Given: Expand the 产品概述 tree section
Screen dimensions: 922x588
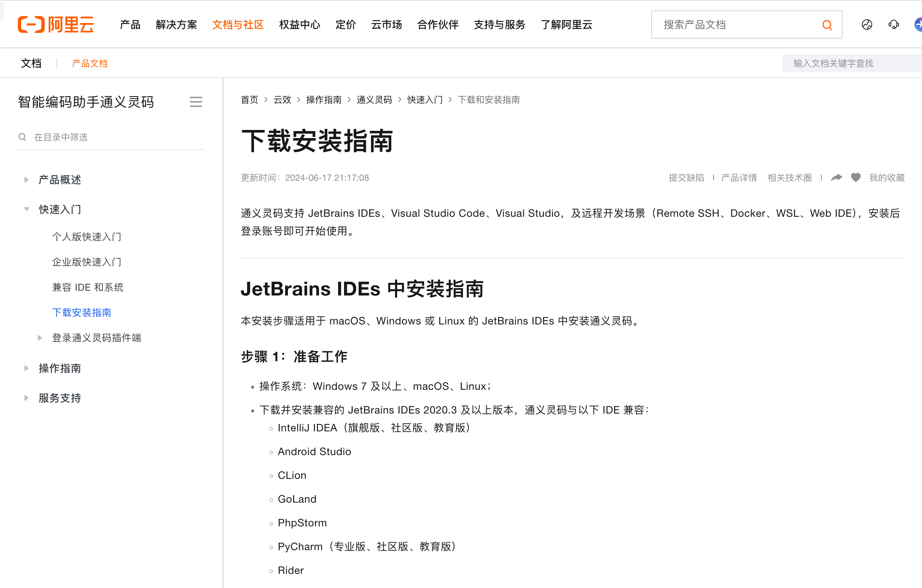Looking at the screenshot, I should point(26,180).
